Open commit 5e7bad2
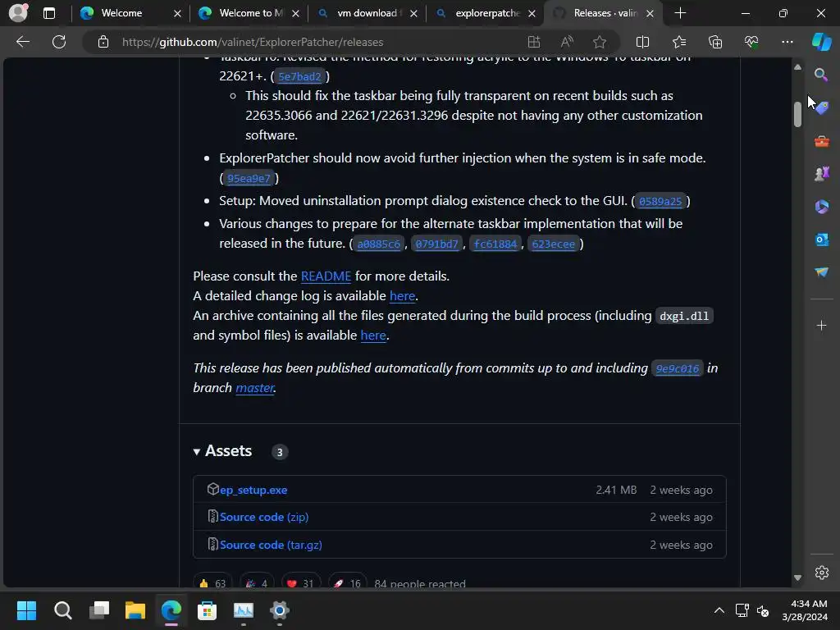 299,76
